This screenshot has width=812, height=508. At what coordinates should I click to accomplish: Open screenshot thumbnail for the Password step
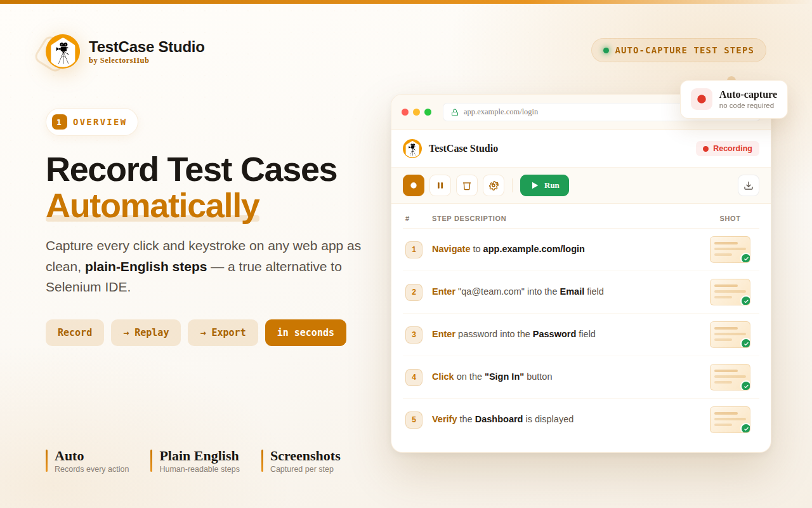point(730,335)
